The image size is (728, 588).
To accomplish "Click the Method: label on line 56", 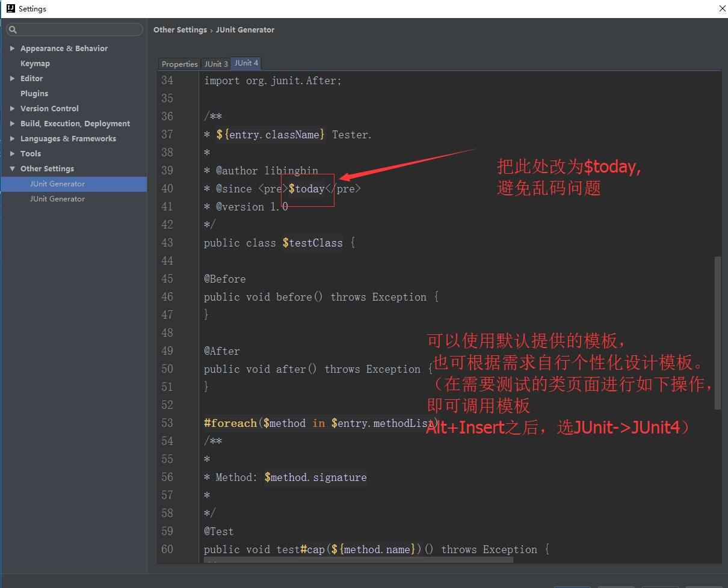I will (x=236, y=477).
